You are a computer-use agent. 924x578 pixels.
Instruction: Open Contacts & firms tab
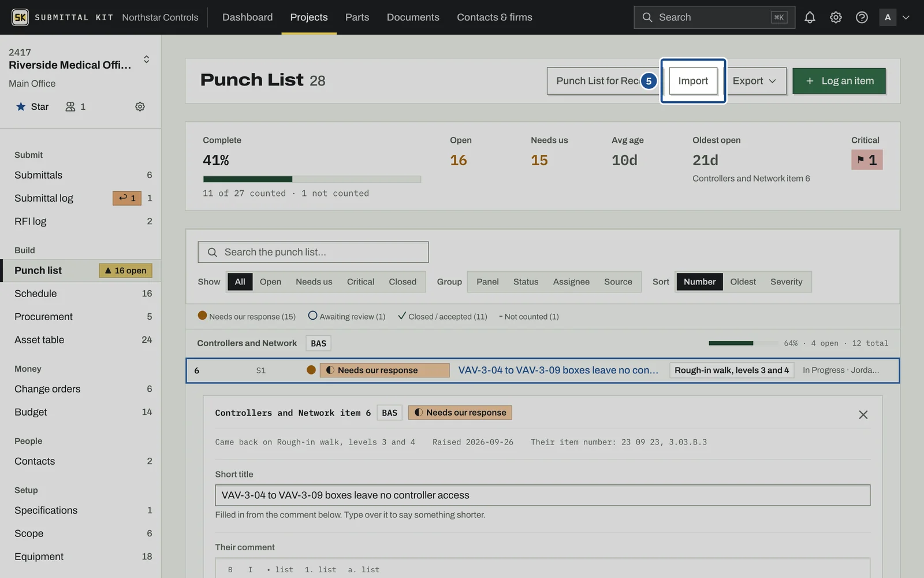(x=494, y=17)
